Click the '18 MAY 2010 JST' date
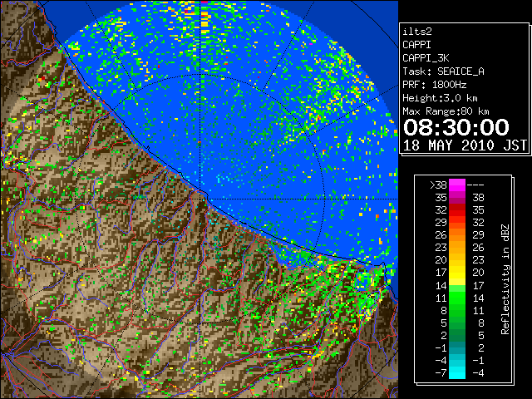This screenshot has width=532, height=399. click(465, 145)
